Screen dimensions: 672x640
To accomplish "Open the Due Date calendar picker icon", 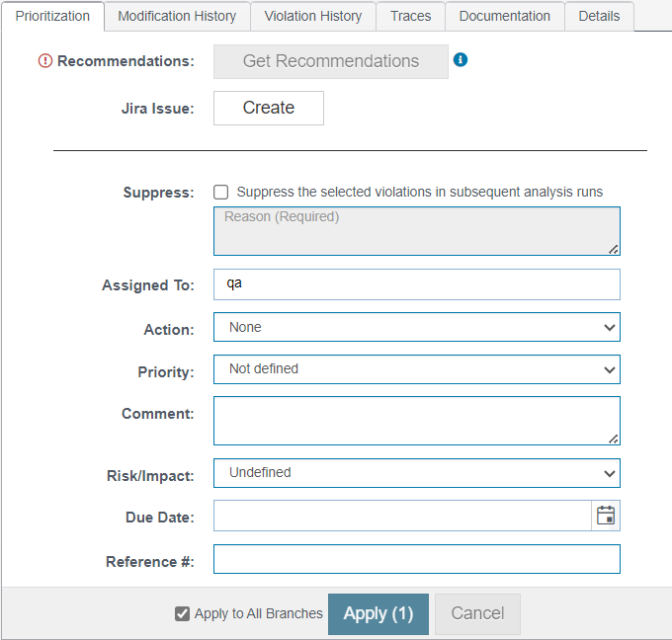I will (606, 516).
